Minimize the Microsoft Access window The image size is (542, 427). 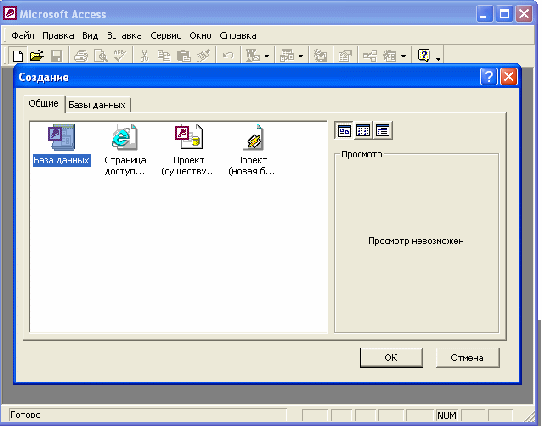484,14
